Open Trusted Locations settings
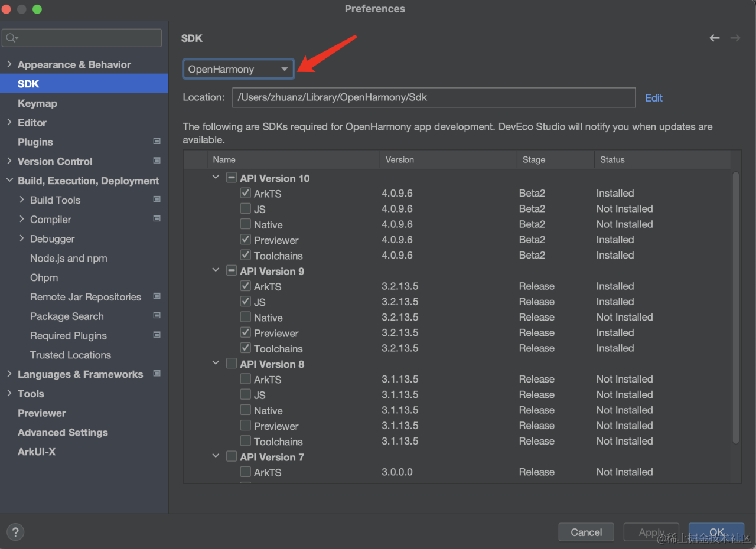 (70, 355)
